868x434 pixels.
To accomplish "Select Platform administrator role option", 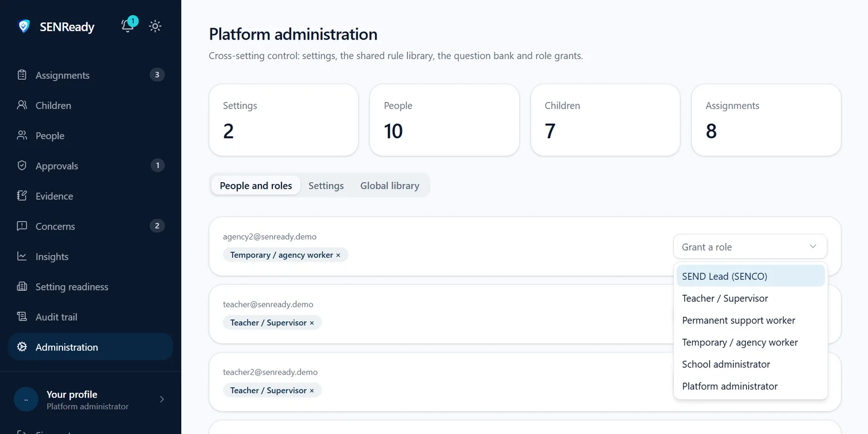I will [x=750, y=386].
